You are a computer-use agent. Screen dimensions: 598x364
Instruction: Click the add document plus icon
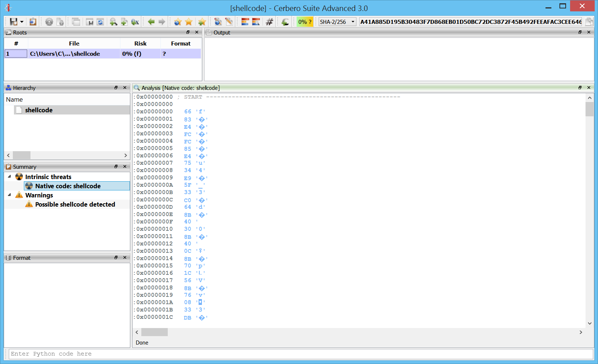pyautogui.click(x=124, y=22)
